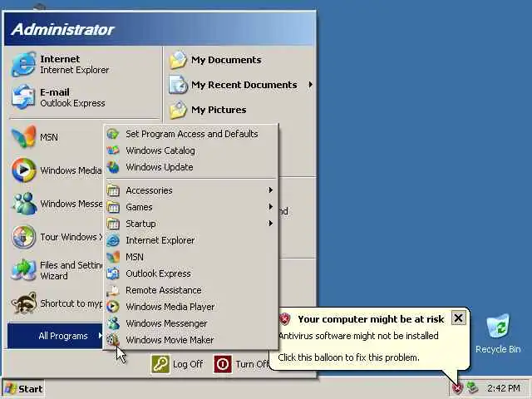The height and width of the screenshot is (399, 532).
Task: Expand My Recent Documents submenu arrow
Action: click(x=310, y=85)
